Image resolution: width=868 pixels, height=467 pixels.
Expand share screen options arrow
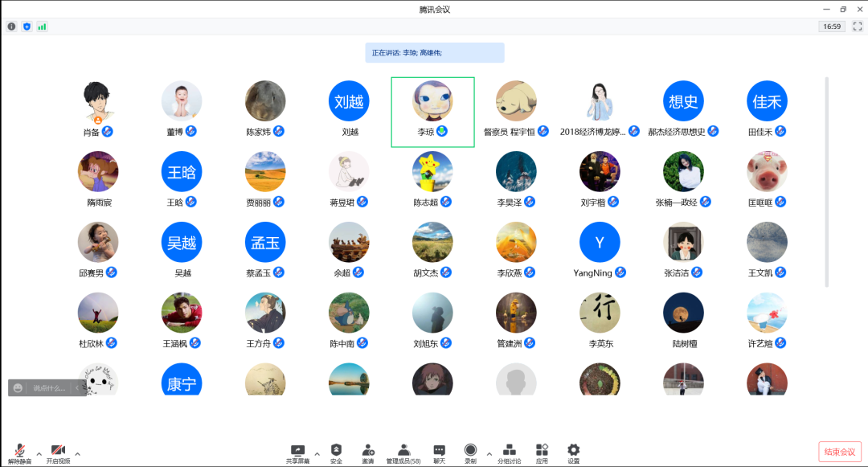coord(317,453)
